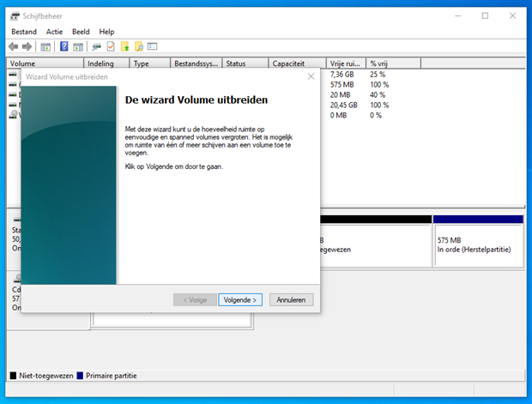Screen dimensions: 532x404
Task: Select the 7,36 GB free space cell
Action: point(342,75)
